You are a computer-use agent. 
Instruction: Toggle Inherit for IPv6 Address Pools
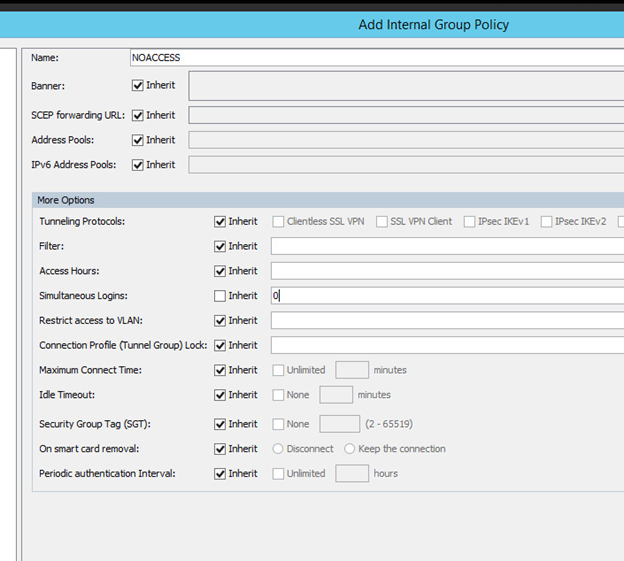138,165
